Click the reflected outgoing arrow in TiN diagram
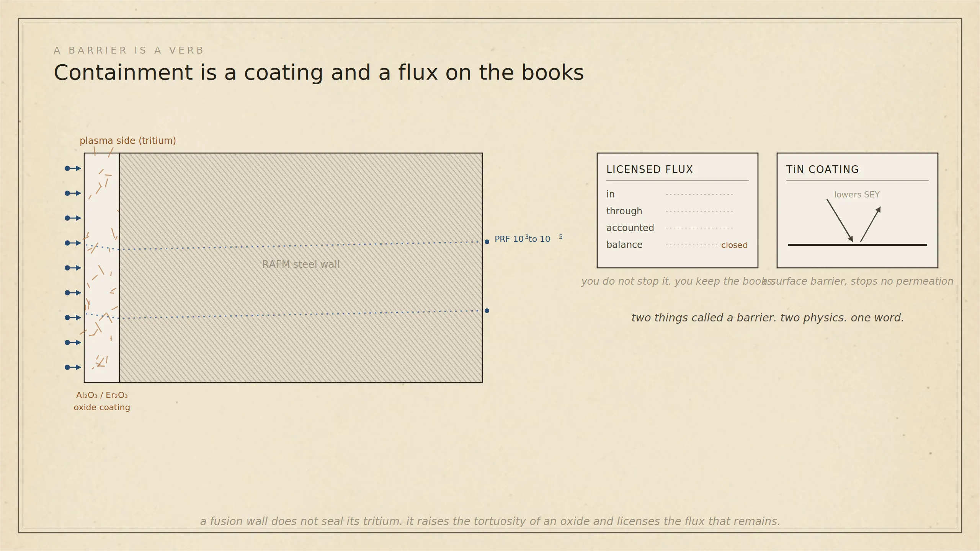The image size is (980, 551). pyautogui.click(x=871, y=224)
